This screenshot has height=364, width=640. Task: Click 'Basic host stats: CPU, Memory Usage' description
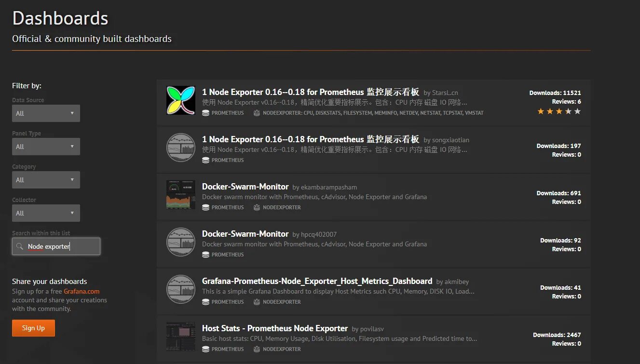[x=340, y=338]
